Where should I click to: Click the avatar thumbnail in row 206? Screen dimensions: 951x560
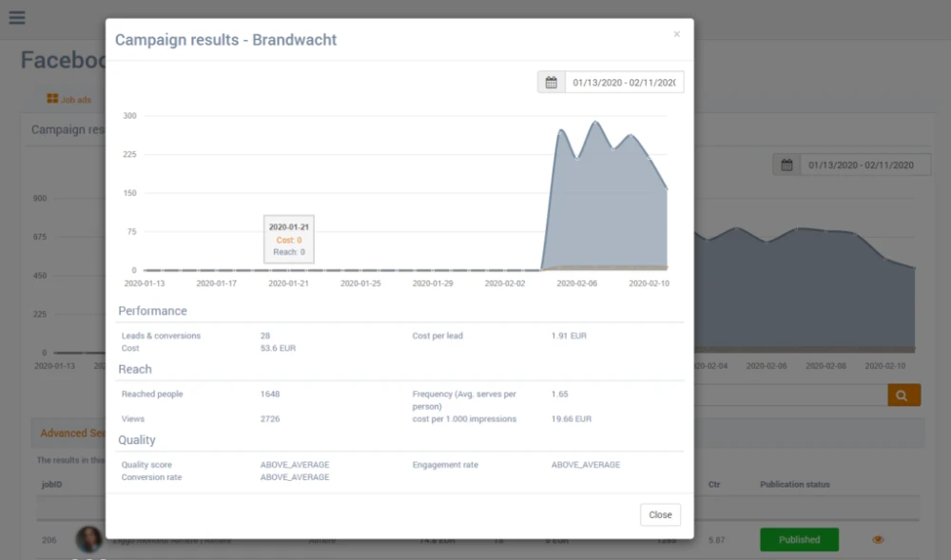88,539
